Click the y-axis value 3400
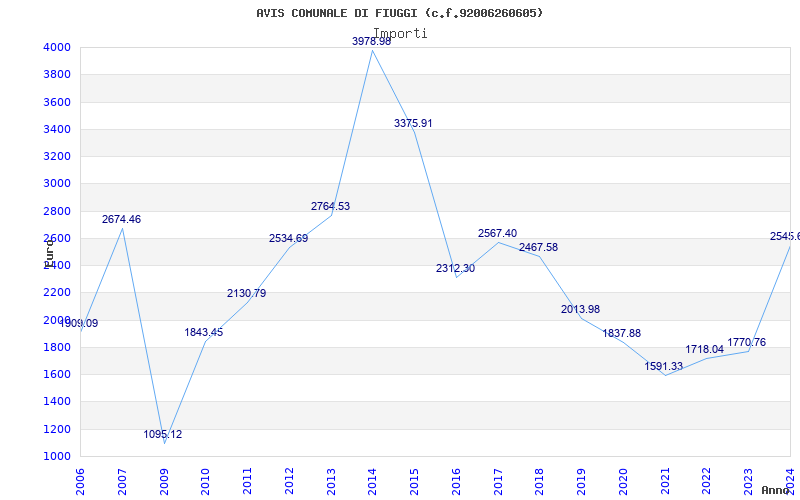 tap(57, 129)
